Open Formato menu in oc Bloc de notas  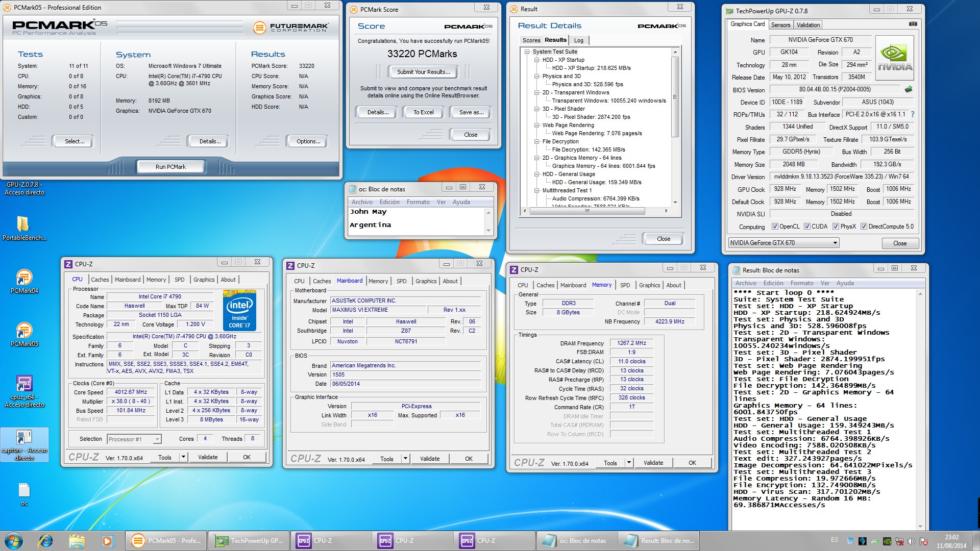point(418,202)
